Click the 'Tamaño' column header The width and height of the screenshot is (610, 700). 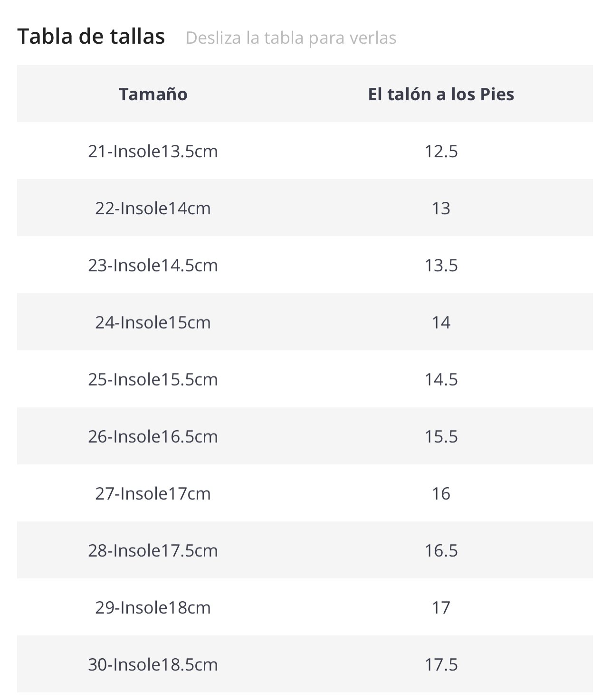click(153, 94)
